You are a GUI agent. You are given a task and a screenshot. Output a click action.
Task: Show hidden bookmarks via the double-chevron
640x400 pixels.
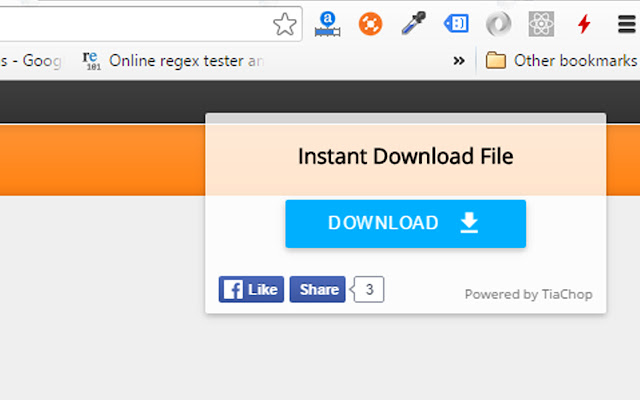click(459, 61)
